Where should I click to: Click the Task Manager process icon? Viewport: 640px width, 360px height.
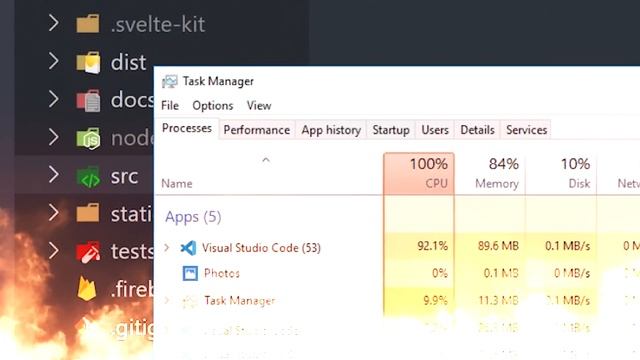tap(190, 301)
